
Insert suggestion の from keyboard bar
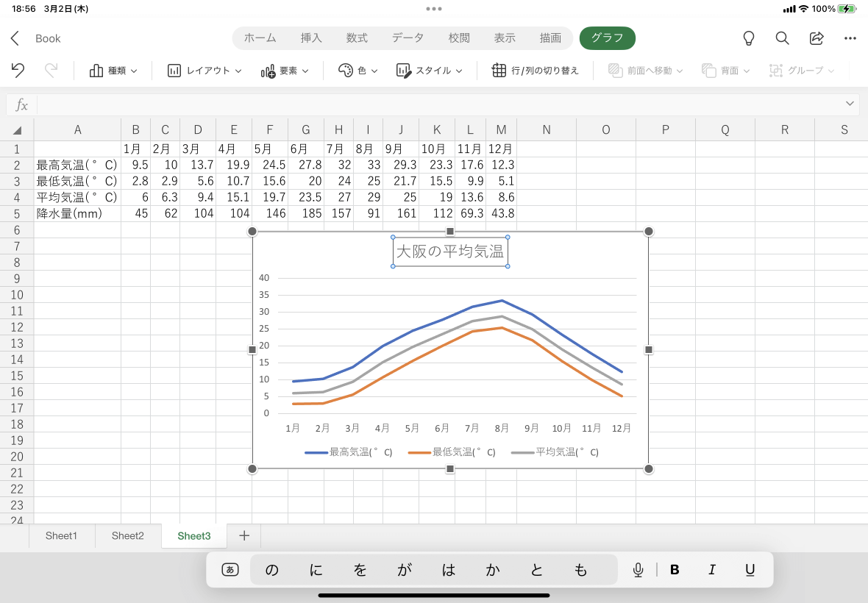[x=272, y=570]
